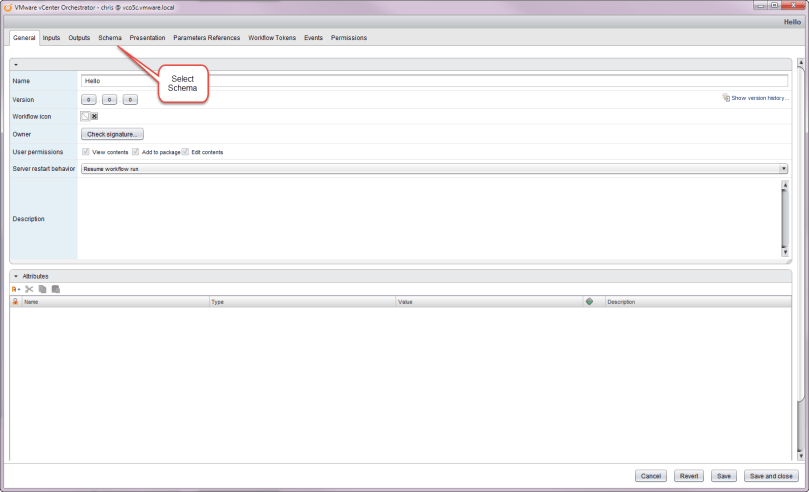The image size is (809, 492).
Task: Click the green globe column header icon
Action: [589, 301]
